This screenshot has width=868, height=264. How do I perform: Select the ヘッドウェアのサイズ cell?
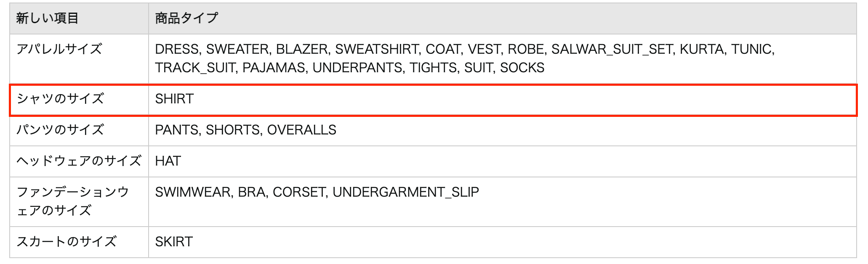click(x=79, y=161)
